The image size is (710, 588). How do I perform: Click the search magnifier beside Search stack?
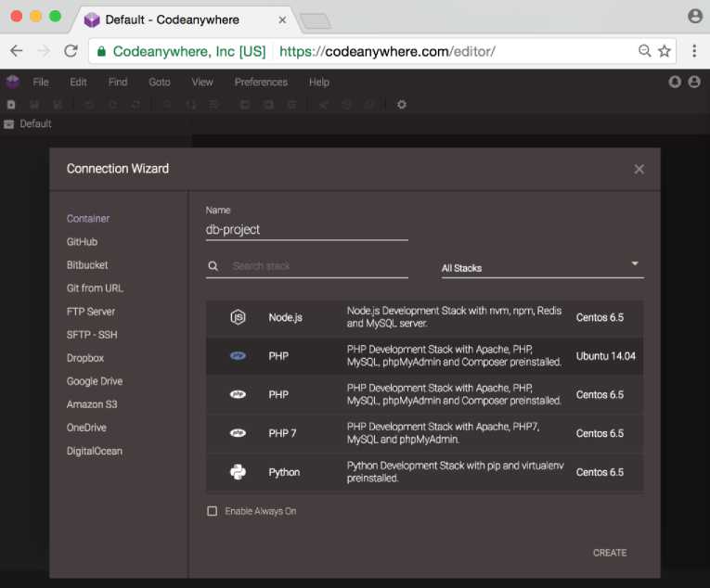pos(213,266)
